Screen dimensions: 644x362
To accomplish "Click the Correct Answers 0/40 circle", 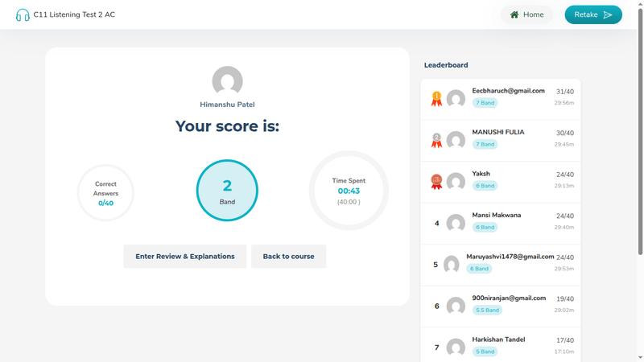I will tap(105, 193).
